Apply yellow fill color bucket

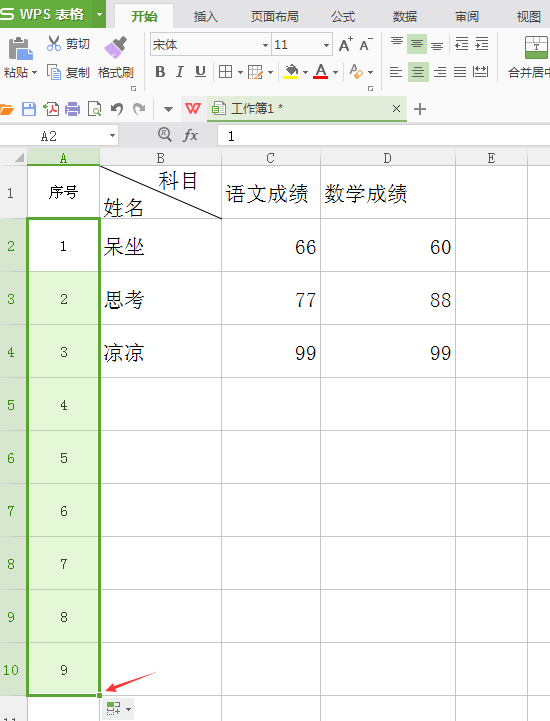point(291,72)
